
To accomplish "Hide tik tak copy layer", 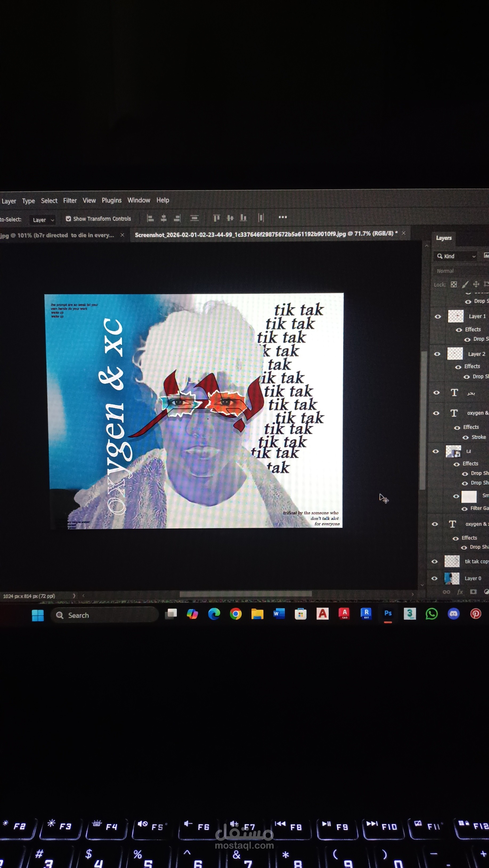I will pos(434,561).
